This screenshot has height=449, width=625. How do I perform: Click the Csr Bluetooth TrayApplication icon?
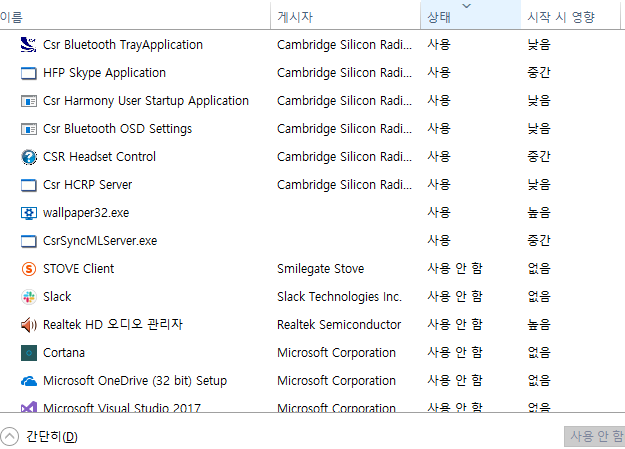(x=29, y=45)
